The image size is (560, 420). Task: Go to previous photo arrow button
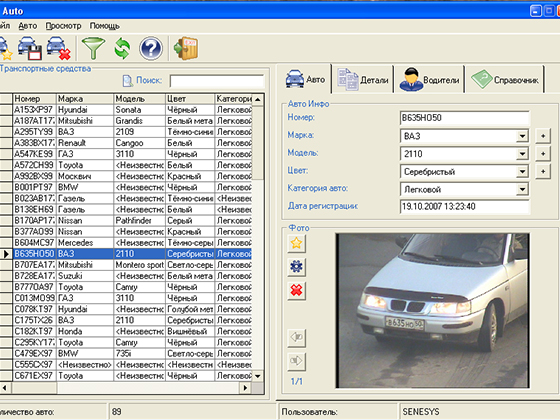pos(296,338)
